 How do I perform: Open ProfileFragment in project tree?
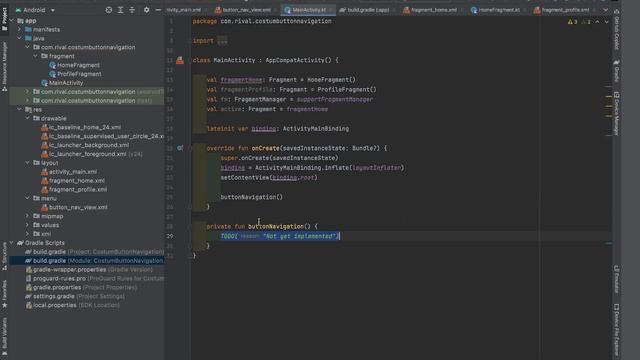[x=79, y=74]
